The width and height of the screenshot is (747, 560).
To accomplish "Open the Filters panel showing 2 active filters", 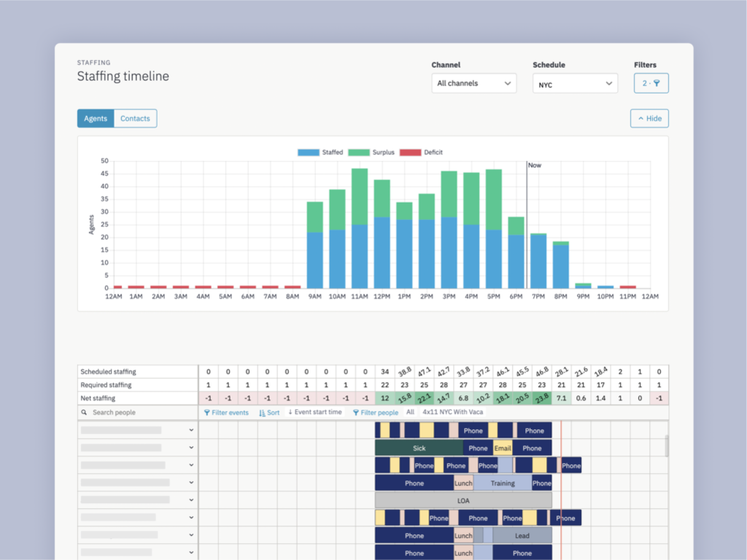I will tap(649, 82).
